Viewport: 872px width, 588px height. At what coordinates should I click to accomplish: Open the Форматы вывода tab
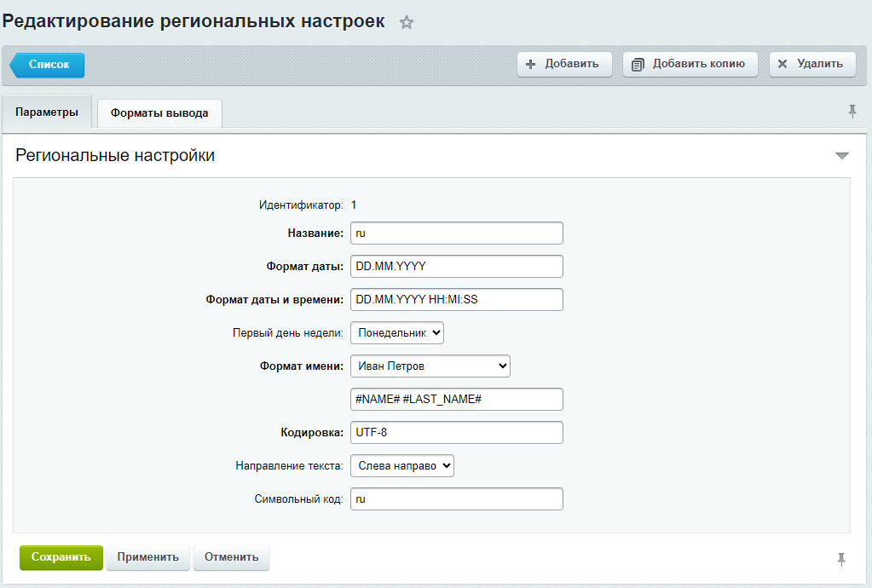159,113
